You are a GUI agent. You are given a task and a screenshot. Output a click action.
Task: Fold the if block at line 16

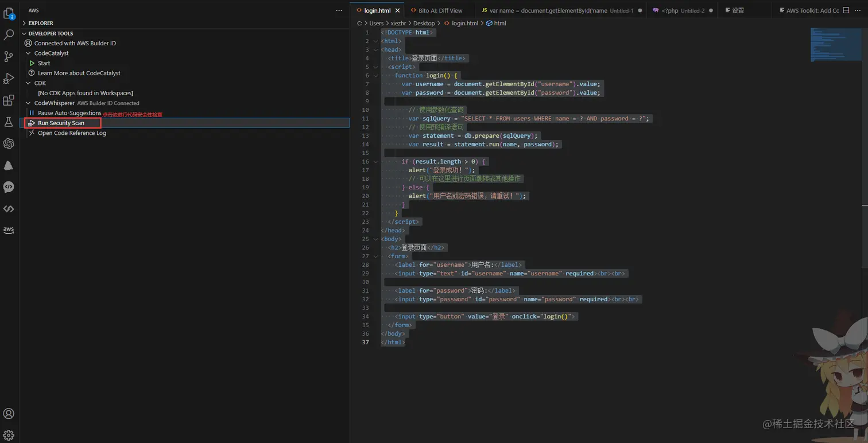coord(375,161)
